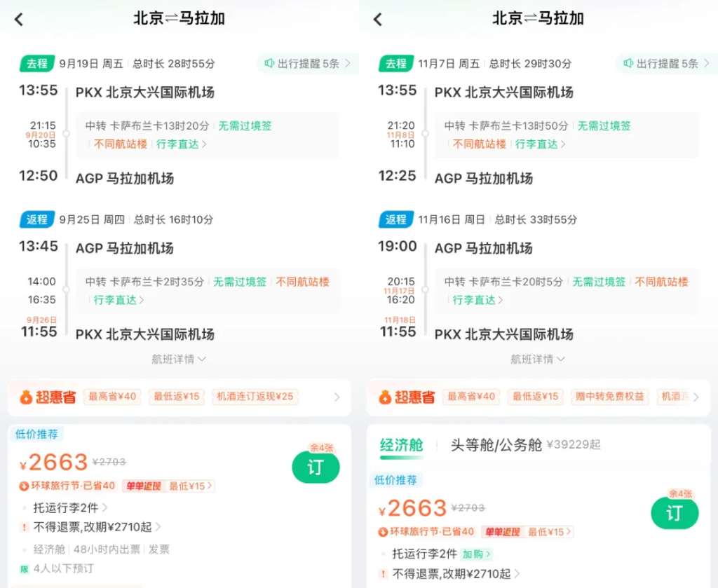Tap the 赠中转免费权益 tag
718x588 pixels.
click(x=609, y=397)
